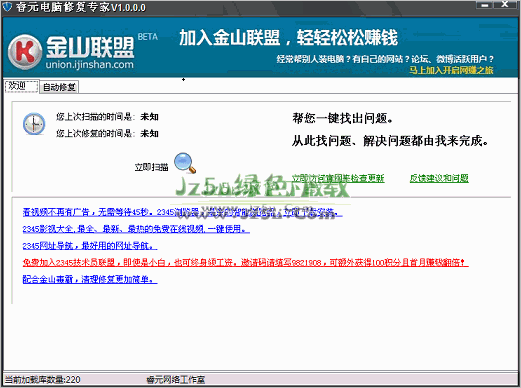The image size is (521, 388).
Task: Minimize the 睿元电脑修复专家 window
Action: pos(484,5)
